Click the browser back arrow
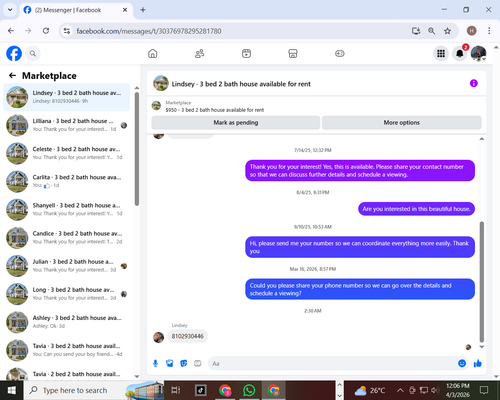The height and width of the screenshot is (400, 500). pyautogui.click(x=11, y=31)
